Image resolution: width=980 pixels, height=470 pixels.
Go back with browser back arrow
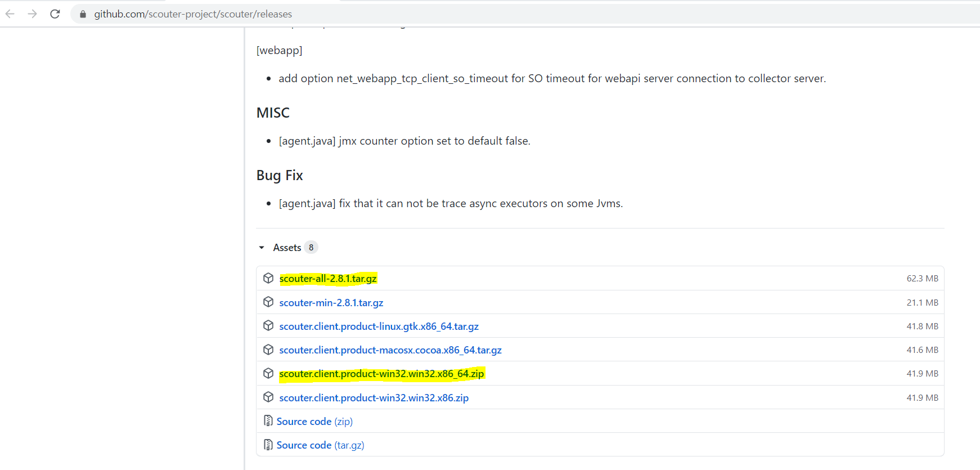[10, 14]
